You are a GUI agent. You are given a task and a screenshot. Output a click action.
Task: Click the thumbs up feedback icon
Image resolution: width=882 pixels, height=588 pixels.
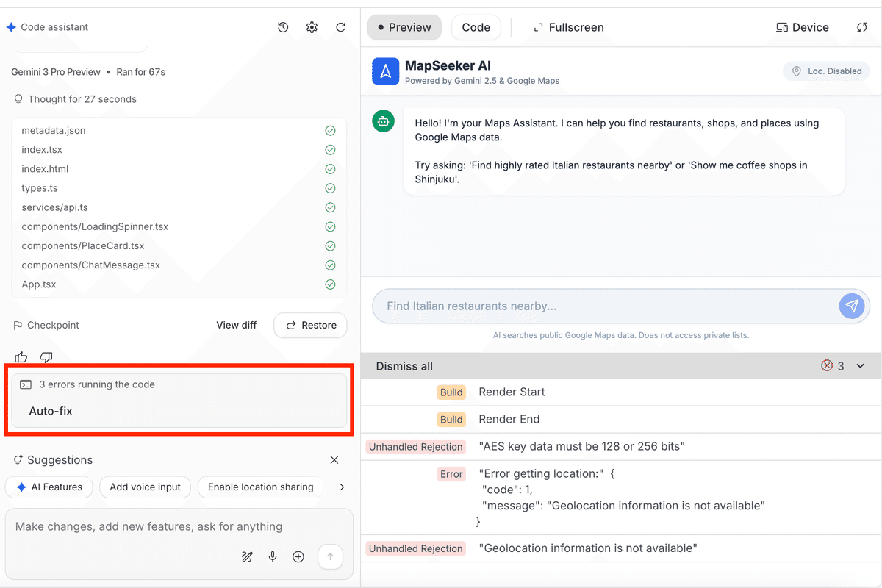[x=21, y=357]
